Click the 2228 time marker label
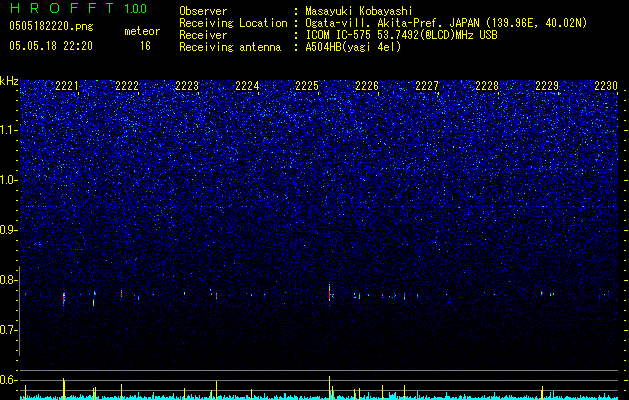 [487, 86]
